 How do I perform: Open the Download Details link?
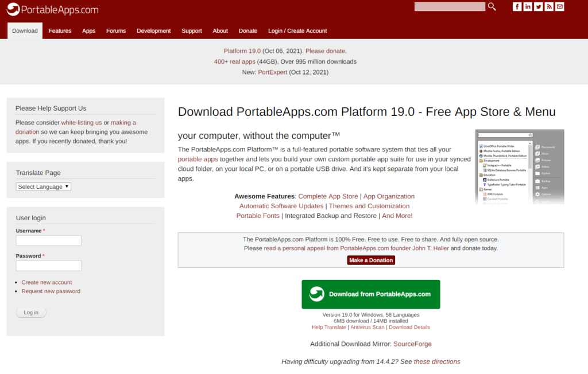(x=409, y=327)
